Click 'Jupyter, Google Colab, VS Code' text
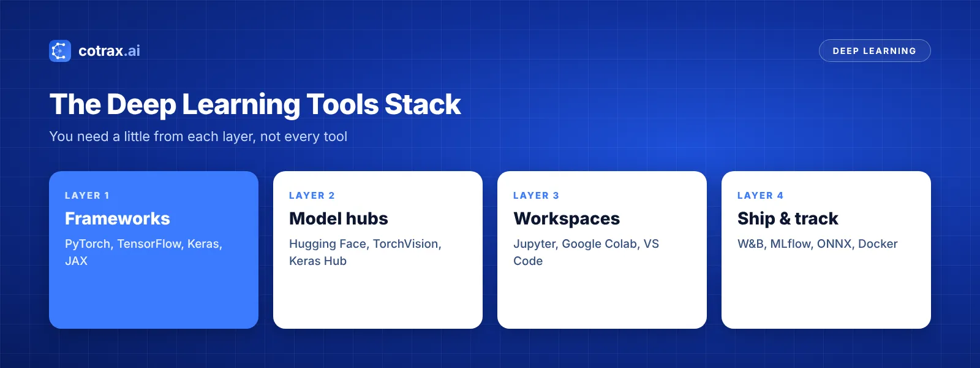The width and height of the screenshot is (980, 368). click(586, 252)
